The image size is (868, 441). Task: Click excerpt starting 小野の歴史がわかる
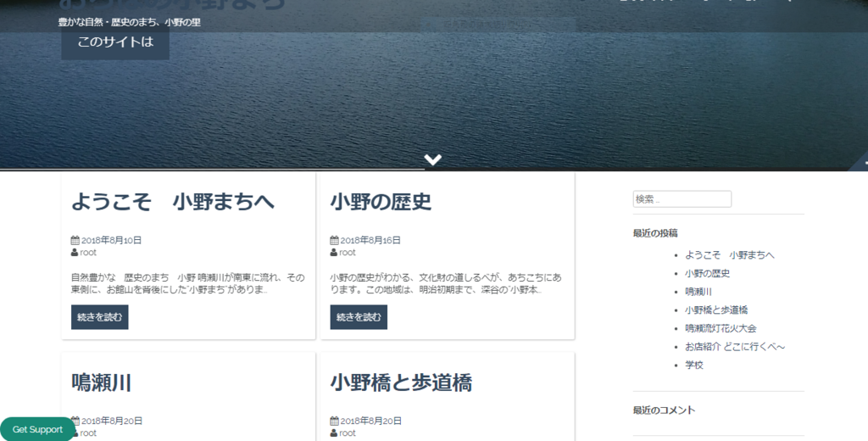[446, 283]
